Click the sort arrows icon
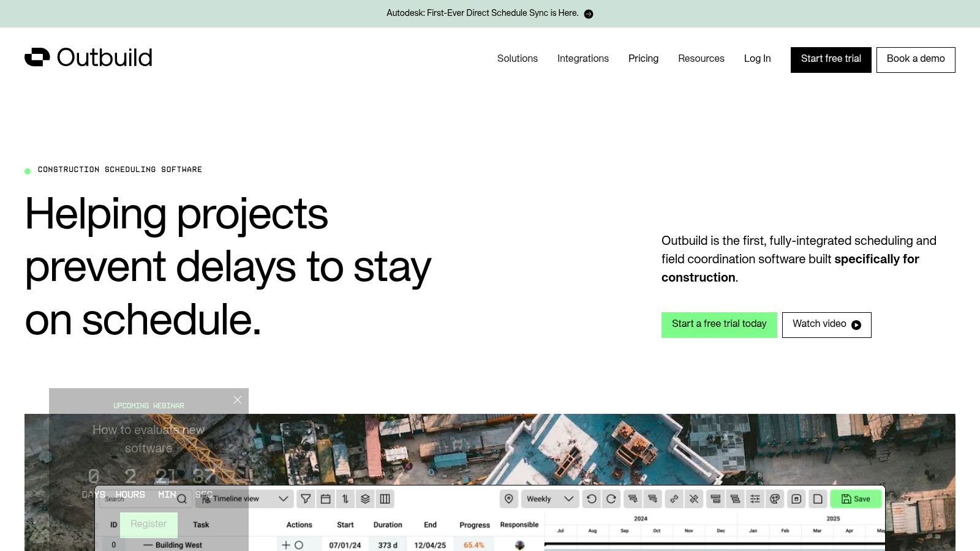The height and width of the screenshot is (551, 980). tap(345, 499)
